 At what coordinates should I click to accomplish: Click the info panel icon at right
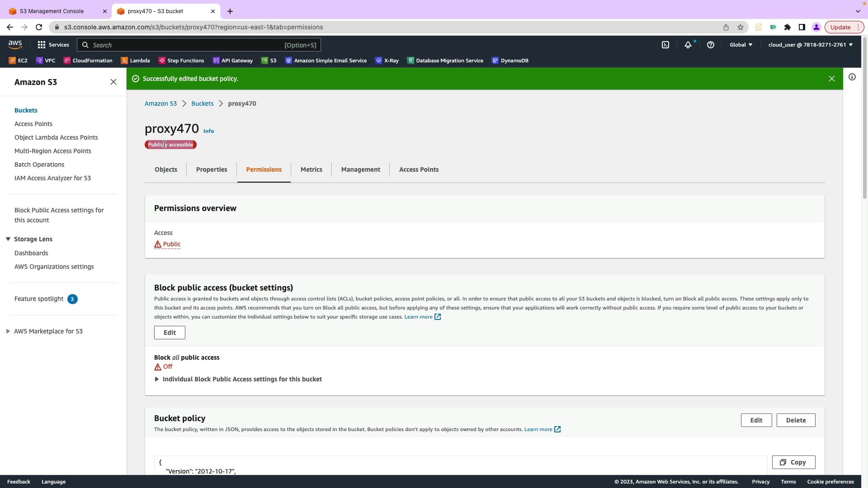pyautogui.click(x=852, y=77)
